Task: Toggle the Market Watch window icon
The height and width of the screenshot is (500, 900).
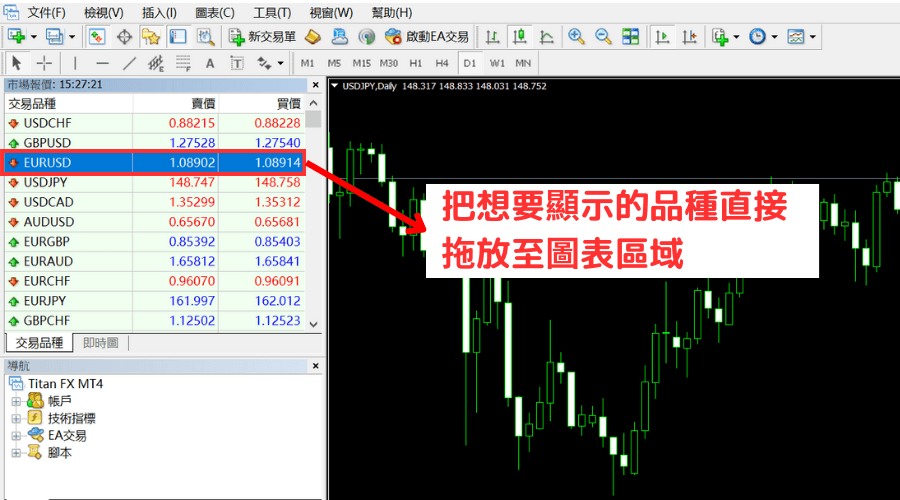Action: pyautogui.click(x=97, y=37)
